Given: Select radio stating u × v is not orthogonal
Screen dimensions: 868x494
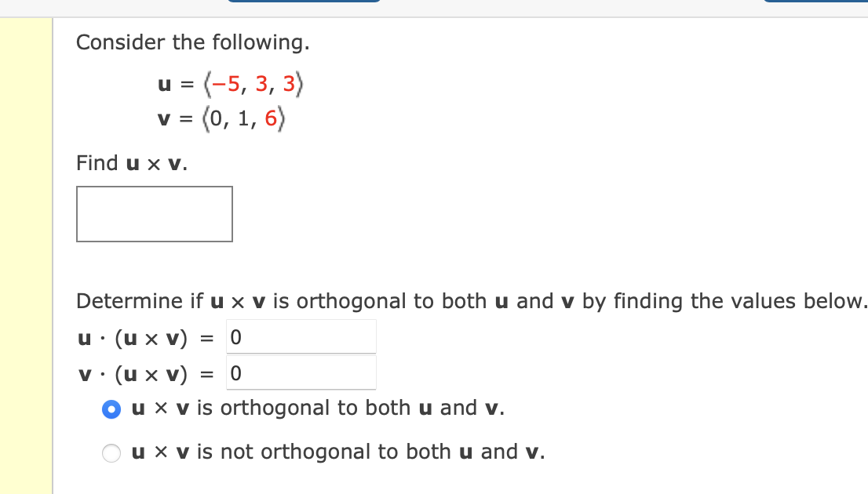Looking at the screenshot, I should point(111,452).
